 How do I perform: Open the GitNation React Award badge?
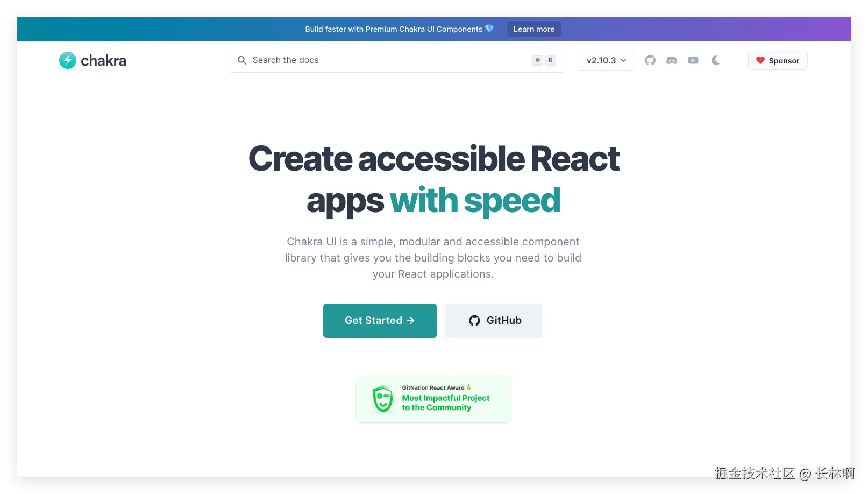[433, 399]
